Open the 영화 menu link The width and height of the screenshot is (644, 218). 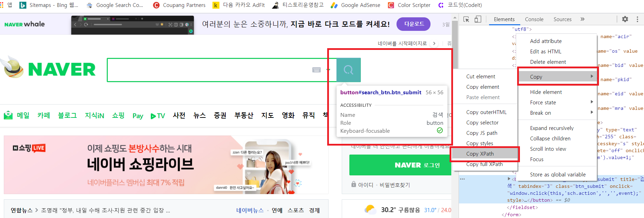(288, 115)
